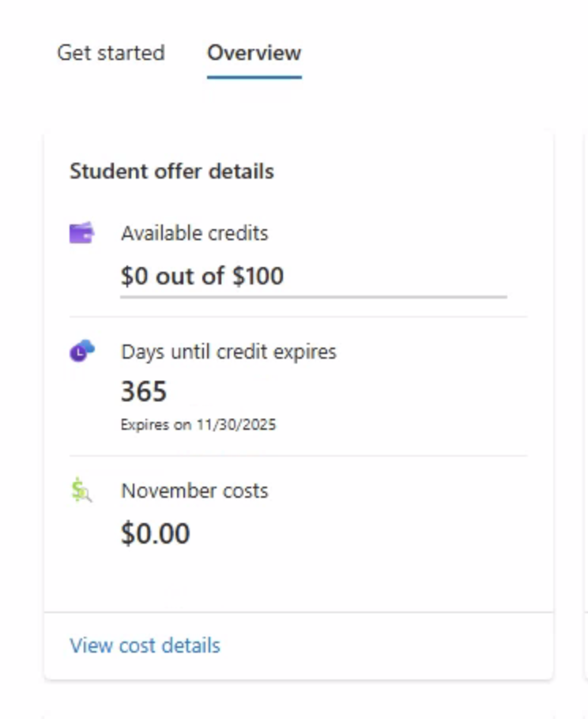This screenshot has width=588, height=719.
Task: Click the purple wallet Available credits icon
Action: click(x=81, y=232)
